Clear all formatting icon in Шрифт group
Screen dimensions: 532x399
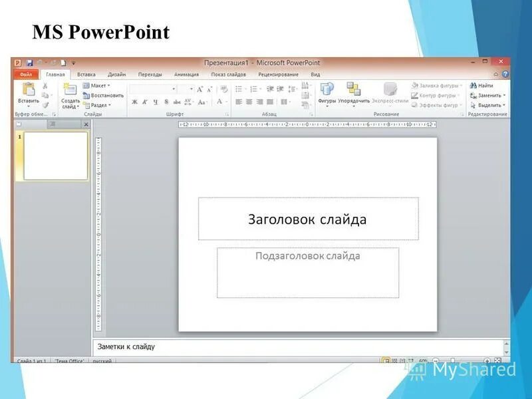tap(223, 89)
